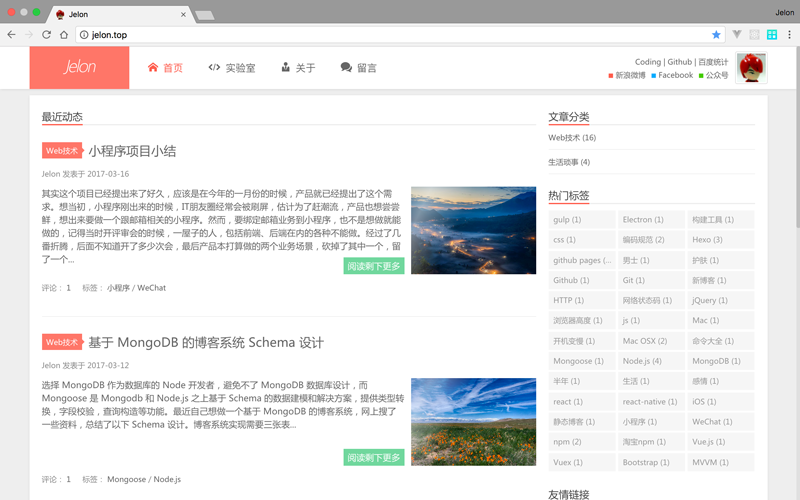The height and width of the screenshot is (500, 800).
Task: Reload the page with the refresh icon
Action: pos(46,34)
